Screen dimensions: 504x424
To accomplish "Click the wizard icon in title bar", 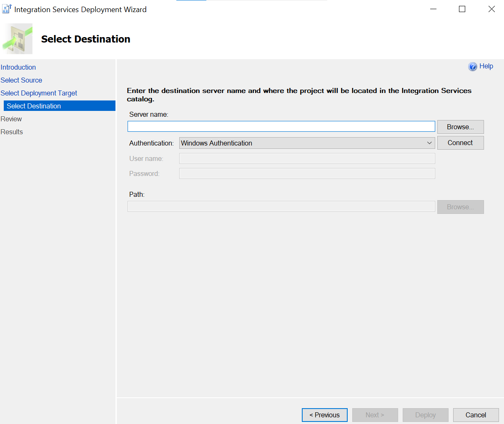I will [x=7, y=9].
